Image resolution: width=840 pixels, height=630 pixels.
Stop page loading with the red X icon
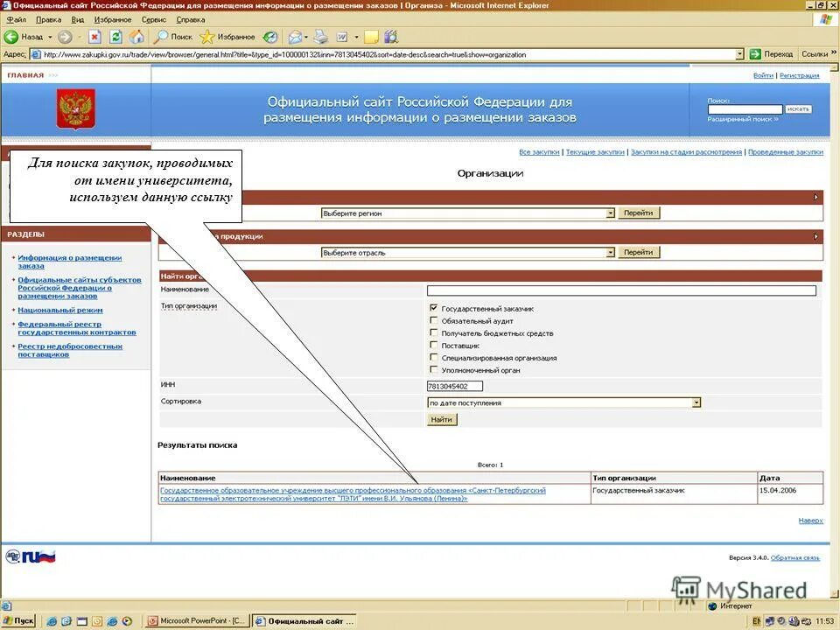(x=94, y=37)
